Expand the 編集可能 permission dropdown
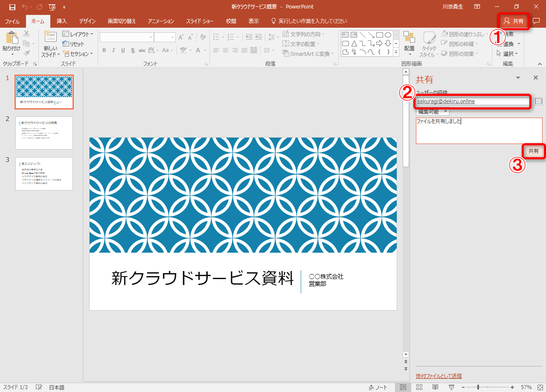This screenshot has height=392, width=546. pyautogui.click(x=433, y=112)
